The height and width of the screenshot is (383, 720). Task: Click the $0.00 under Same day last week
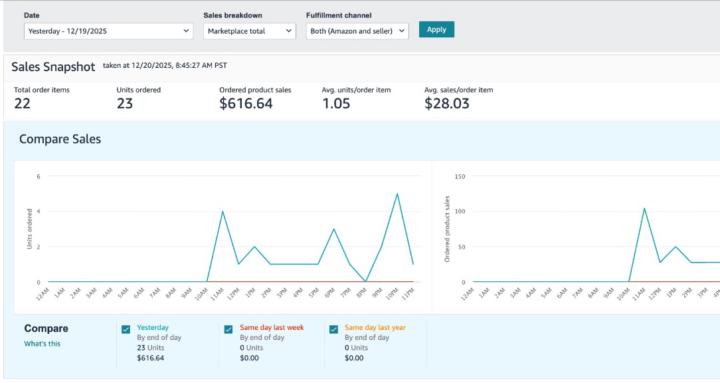click(249, 358)
